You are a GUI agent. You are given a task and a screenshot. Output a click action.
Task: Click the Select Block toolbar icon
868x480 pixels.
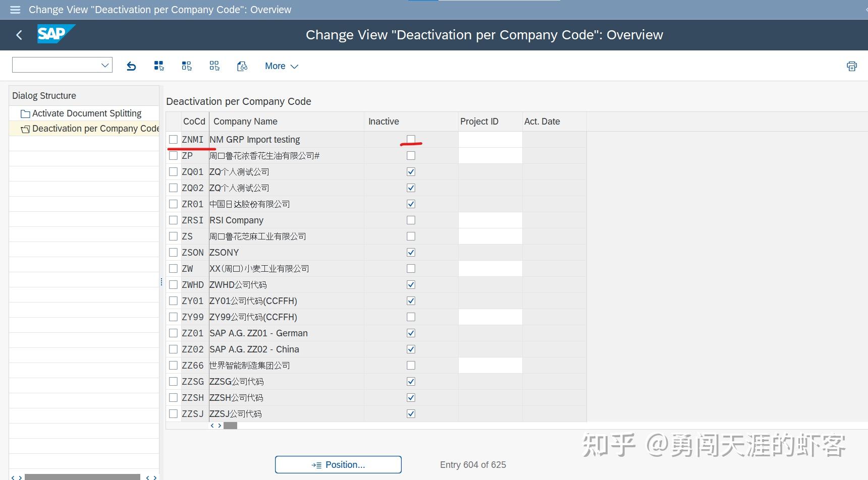point(186,66)
